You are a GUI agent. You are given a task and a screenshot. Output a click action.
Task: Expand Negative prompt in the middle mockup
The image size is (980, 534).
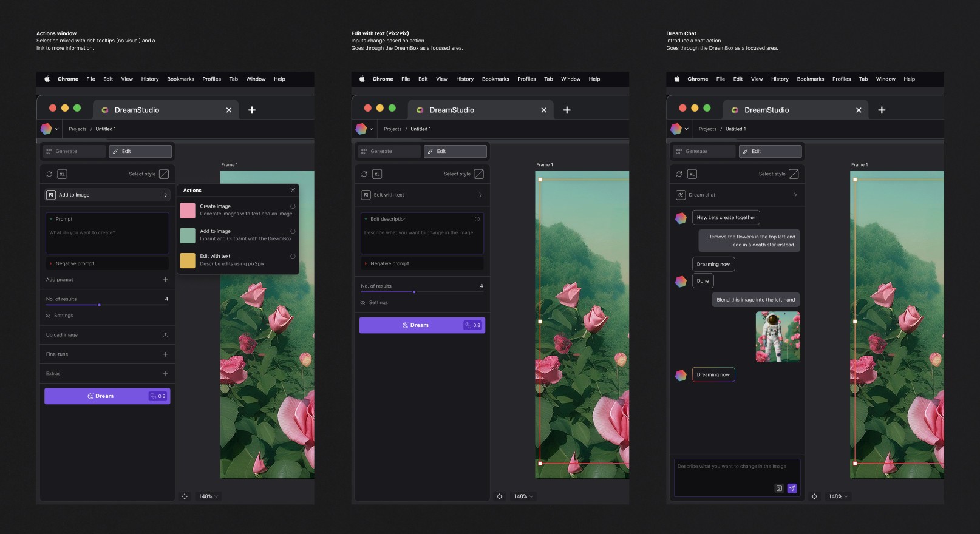pyautogui.click(x=366, y=264)
